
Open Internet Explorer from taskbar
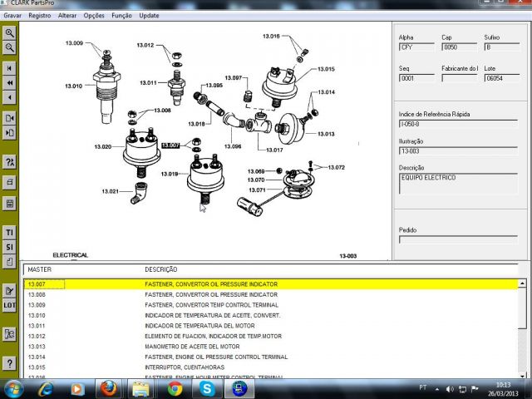pyautogui.click(x=46, y=389)
